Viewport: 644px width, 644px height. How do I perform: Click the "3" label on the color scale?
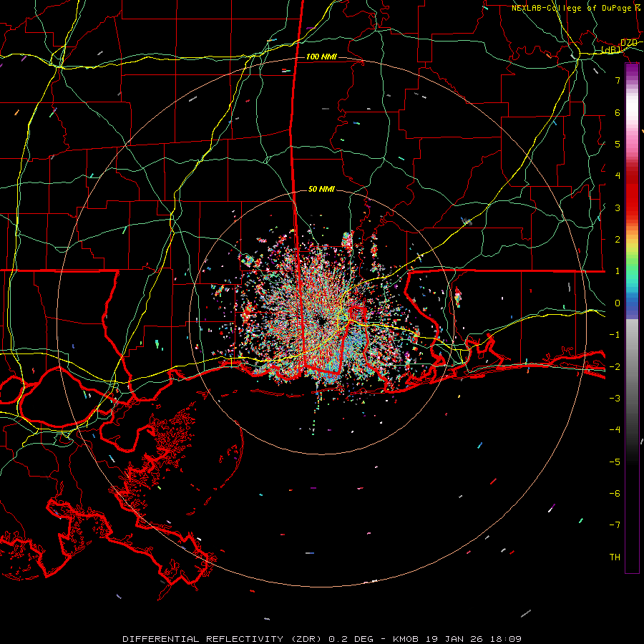(618, 208)
